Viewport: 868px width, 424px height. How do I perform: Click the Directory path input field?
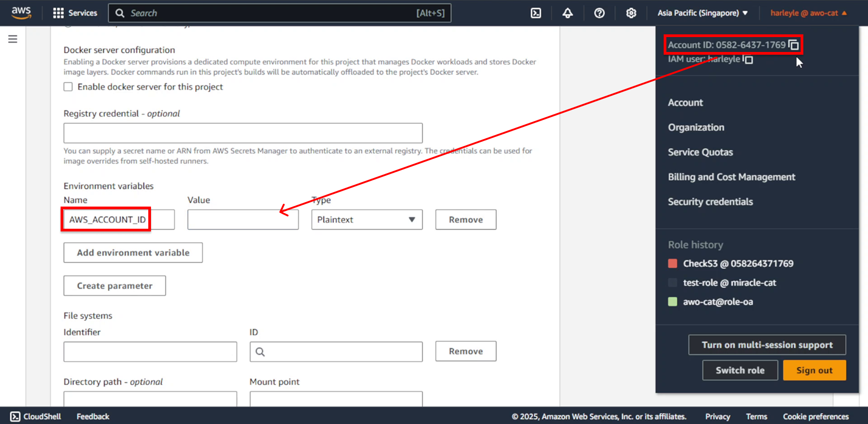click(150, 399)
